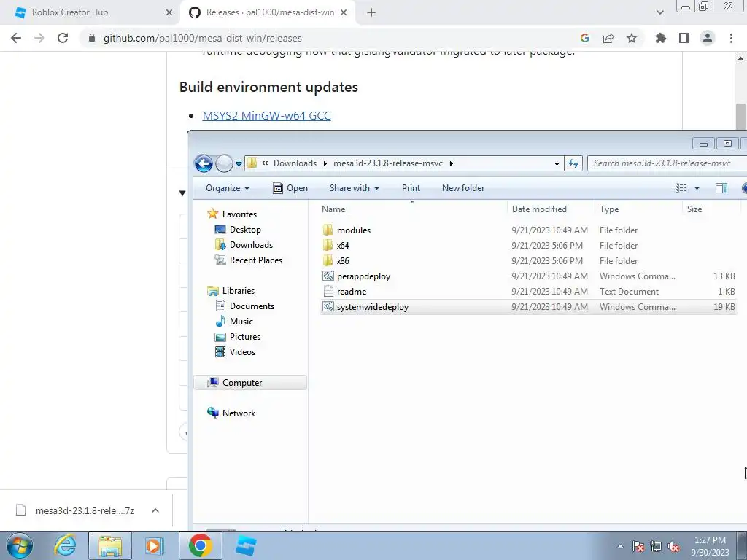Click Print in Explorer toolbar
Viewport: 747px width, 560px height.
point(411,188)
